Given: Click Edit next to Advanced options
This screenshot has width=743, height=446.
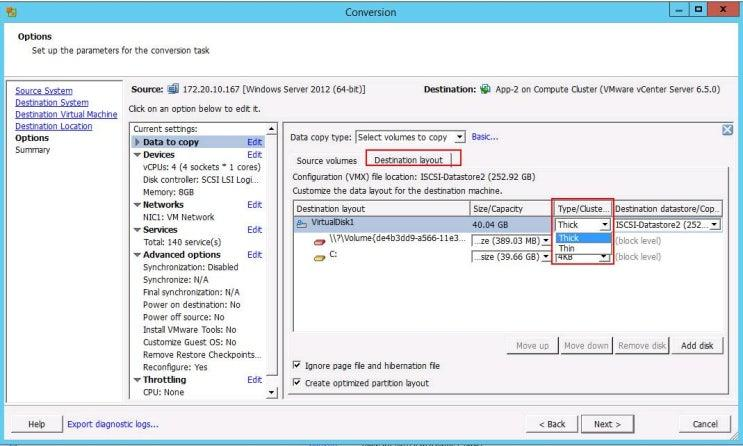Looking at the screenshot, I should [254, 255].
